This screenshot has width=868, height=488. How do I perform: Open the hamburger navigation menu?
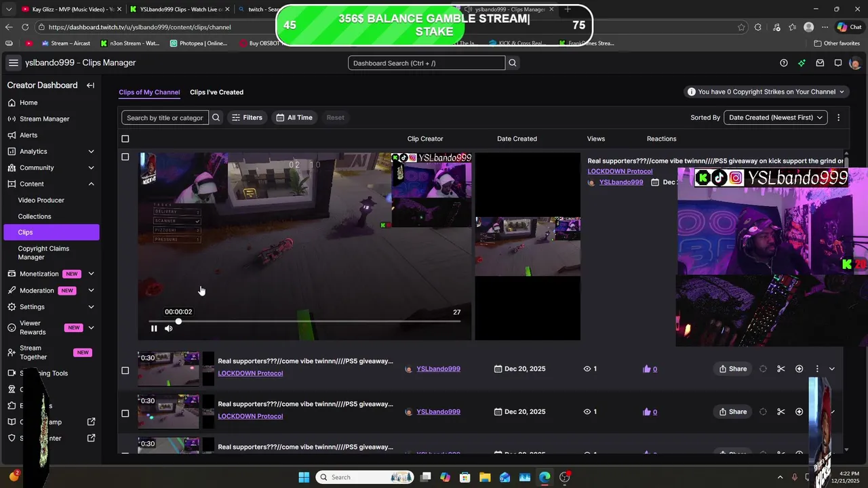[13, 62]
